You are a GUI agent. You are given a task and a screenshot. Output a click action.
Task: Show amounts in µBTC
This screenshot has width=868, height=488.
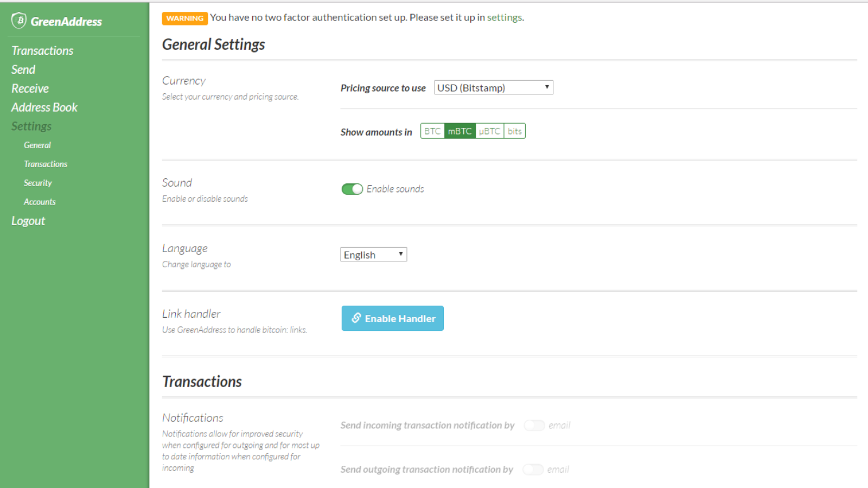(x=490, y=131)
